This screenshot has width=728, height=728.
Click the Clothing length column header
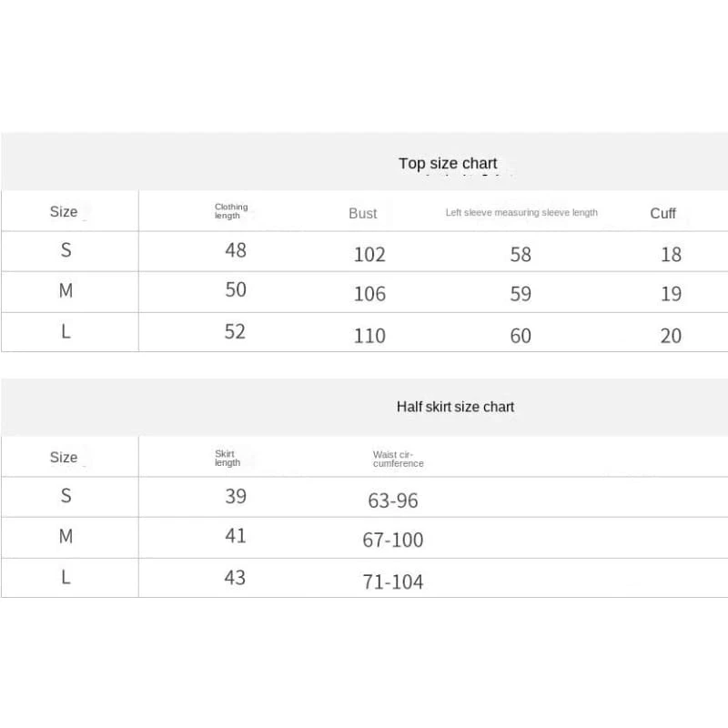tap(230, 211)
